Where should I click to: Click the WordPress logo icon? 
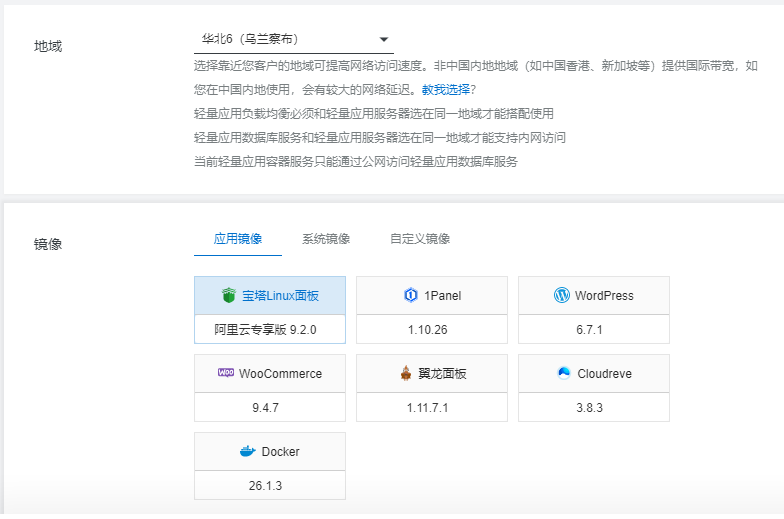pyautogui.click(x=562, y=296)
